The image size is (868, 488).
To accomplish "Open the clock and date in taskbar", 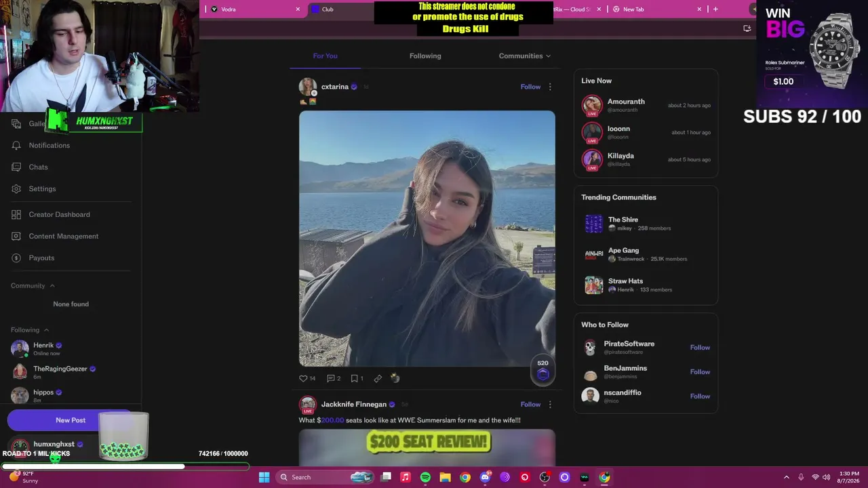I will coord(849,477).
